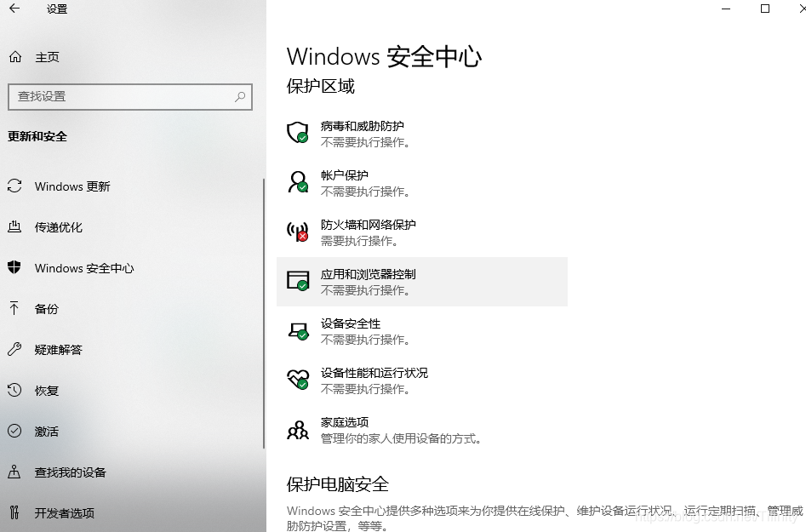
Task: Click the 查找我的设备 person icon
Action: point(14,472)
